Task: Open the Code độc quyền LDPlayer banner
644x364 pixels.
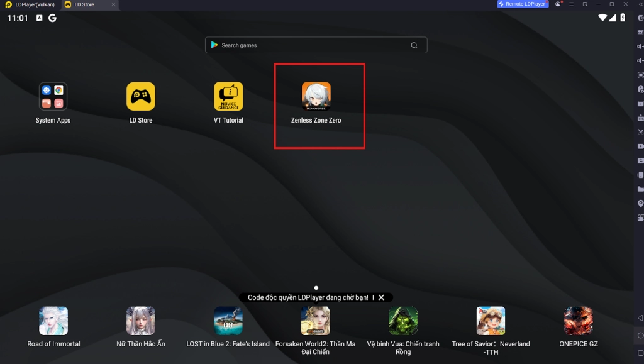Action: coord(308,297)
